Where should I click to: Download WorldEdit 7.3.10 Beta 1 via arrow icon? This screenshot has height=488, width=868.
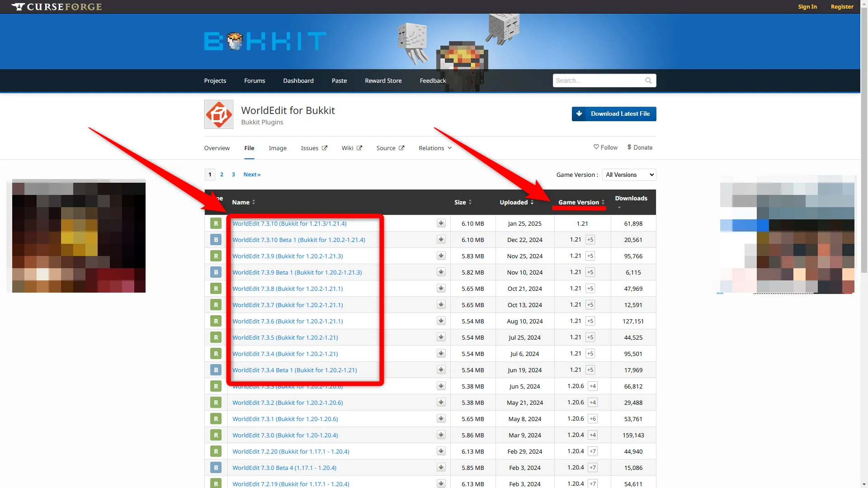pos(441,240)
